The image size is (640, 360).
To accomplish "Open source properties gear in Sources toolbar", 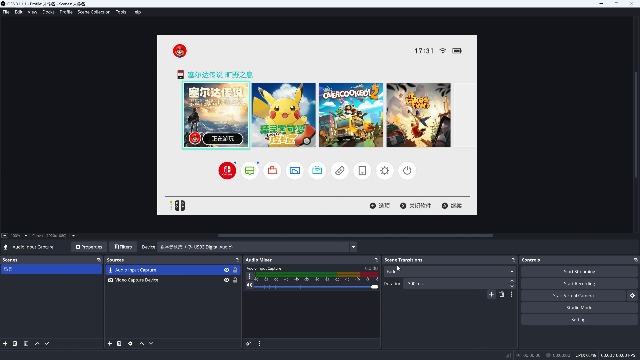I will click(130, 344).
